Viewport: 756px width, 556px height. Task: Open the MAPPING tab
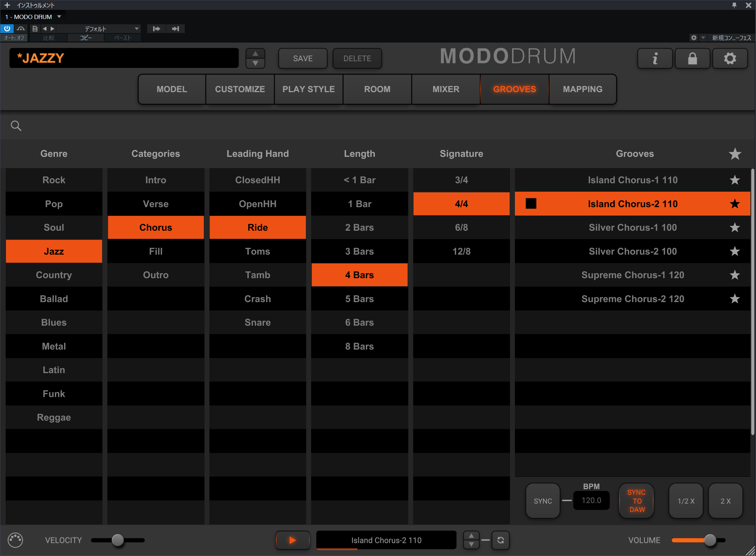[x=582, y=89]
